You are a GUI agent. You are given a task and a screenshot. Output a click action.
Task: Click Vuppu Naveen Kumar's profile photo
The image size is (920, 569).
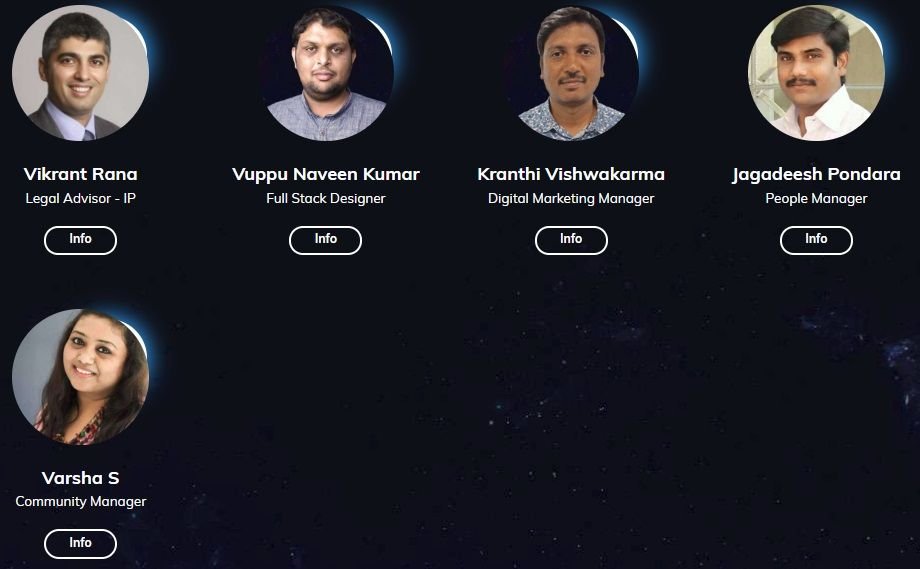click(326, 73)
